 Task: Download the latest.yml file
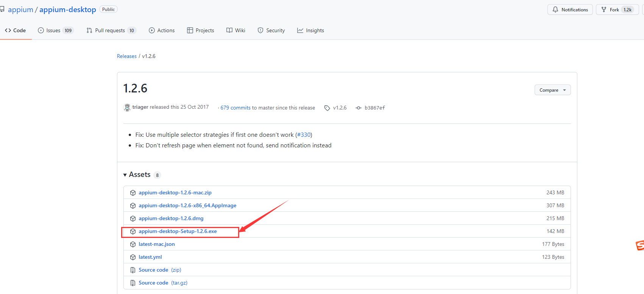(150, 257)
